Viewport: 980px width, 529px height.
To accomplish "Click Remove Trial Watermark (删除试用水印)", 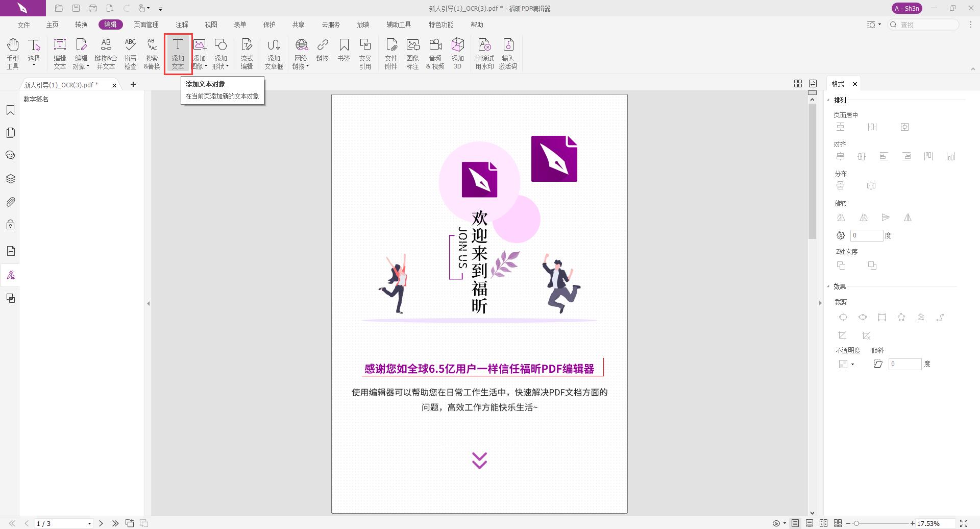I will click(x=484, y=53).
